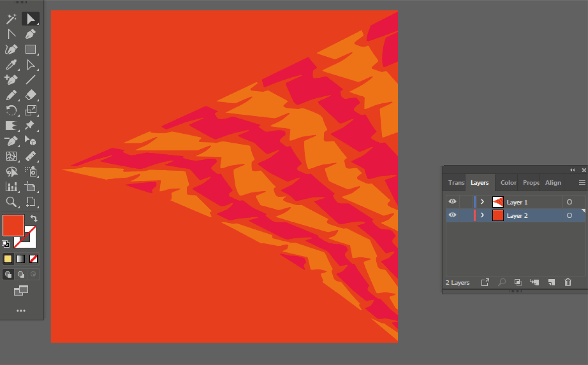
Task: Toggle lock column for Layer 2
Action: [465, 215]
